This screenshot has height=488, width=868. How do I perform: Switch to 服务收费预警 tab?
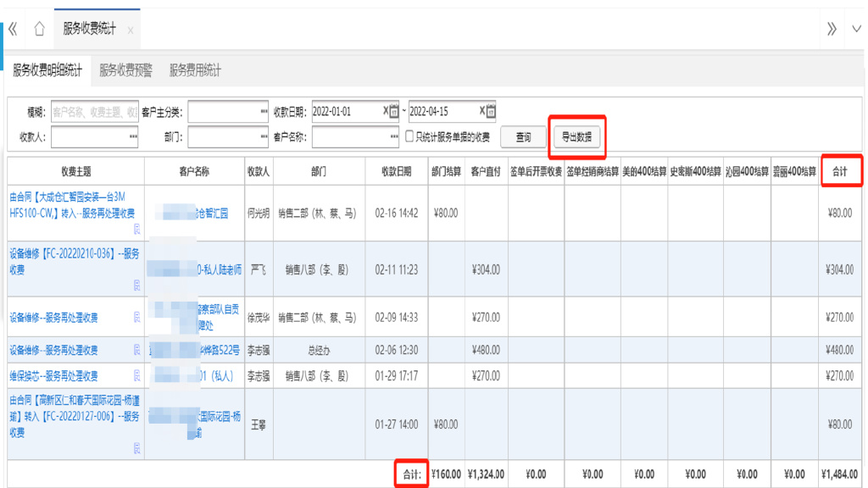coord(125,71)
